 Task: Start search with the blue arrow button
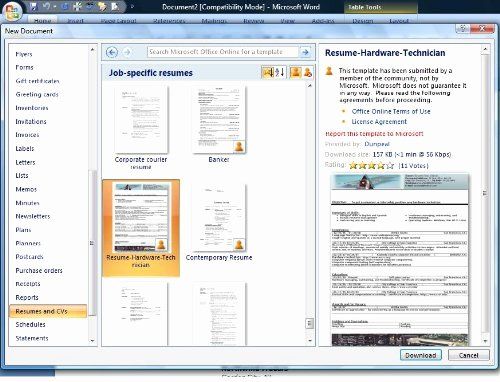(x=305, y=52)
